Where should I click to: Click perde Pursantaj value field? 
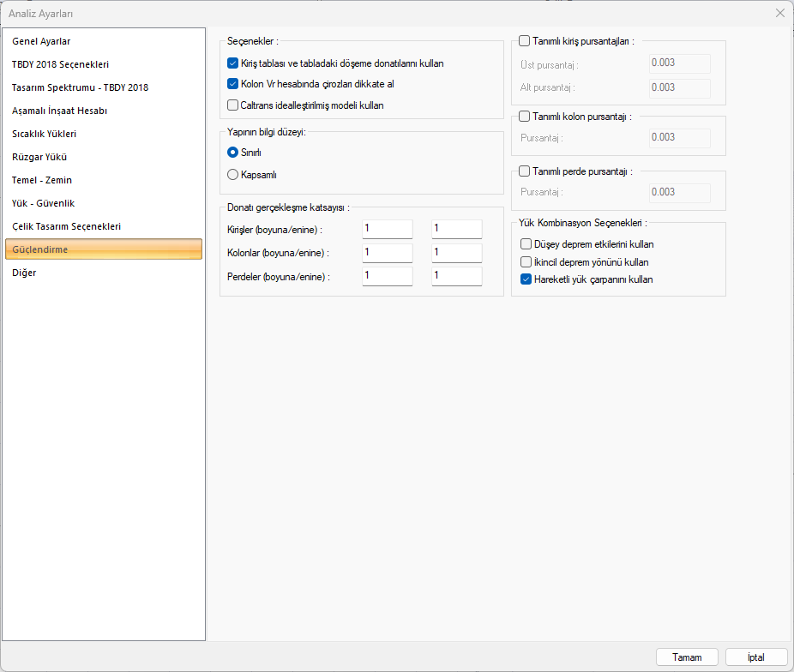point(680,193)
